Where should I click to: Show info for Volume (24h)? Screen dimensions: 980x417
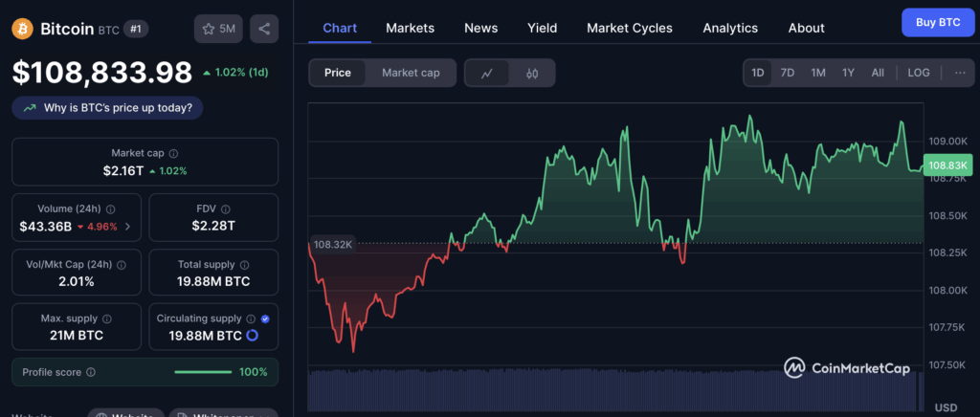tap(111, 209)
